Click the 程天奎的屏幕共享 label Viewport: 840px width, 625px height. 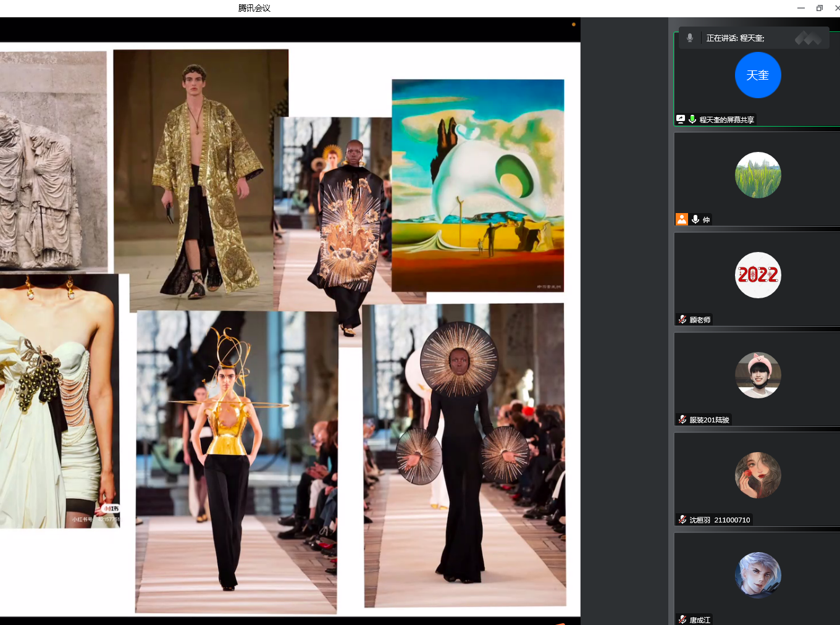pyautogui.click(x=726, y=120)
